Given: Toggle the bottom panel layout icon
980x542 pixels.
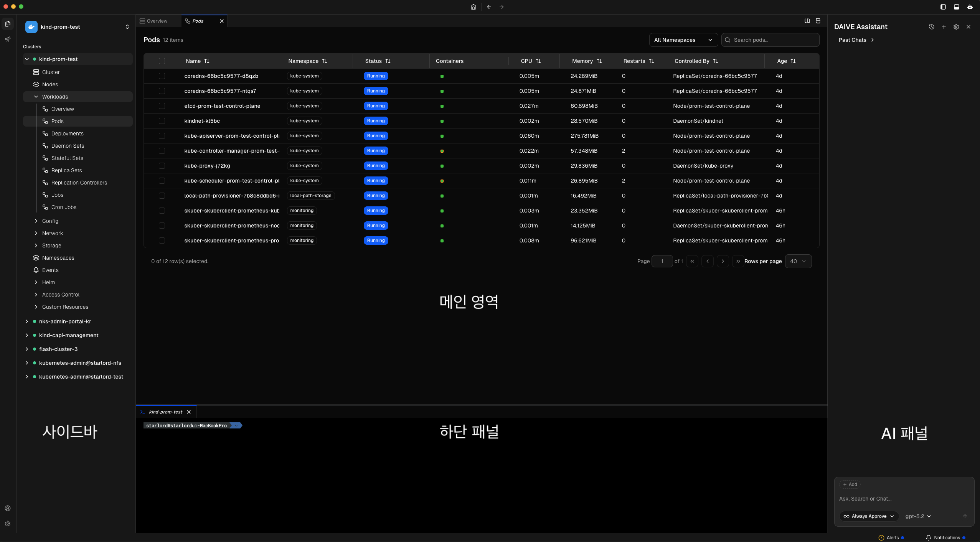Looking at the screenshot, I should pyautogui.click(x=956, y=7).
